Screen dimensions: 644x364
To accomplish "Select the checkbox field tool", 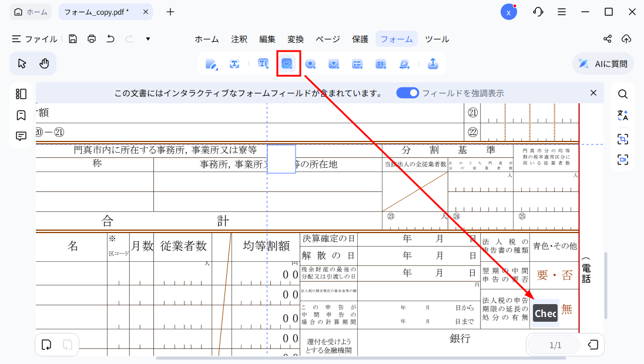I will [x=287, y=64].
